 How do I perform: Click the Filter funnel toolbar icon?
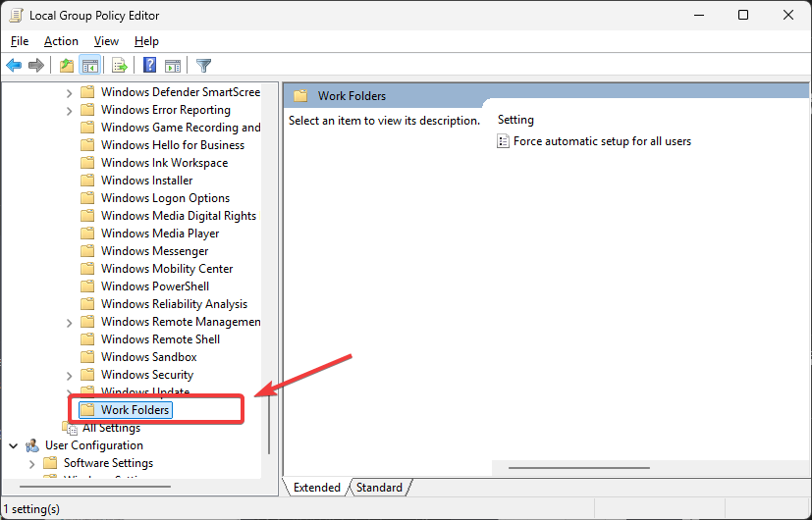(203, 66)
